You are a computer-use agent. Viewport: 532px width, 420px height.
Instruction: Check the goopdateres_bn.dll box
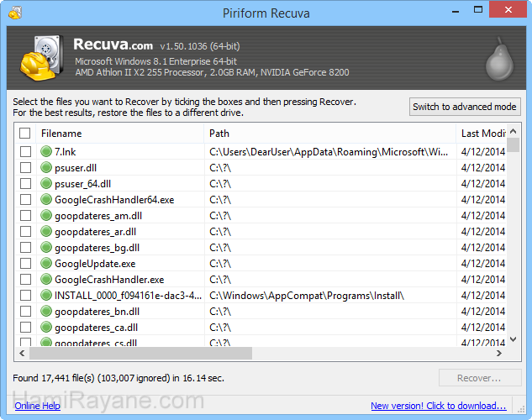25,311
